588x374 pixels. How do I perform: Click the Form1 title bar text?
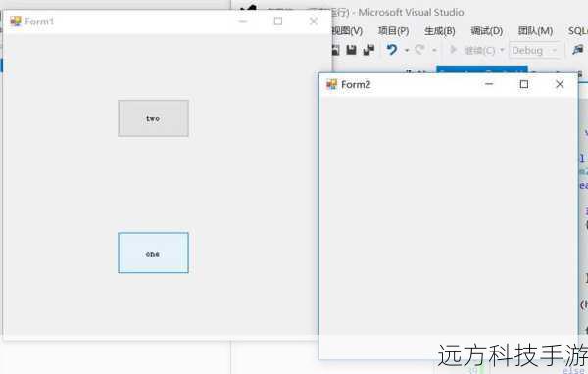point(39,22)
